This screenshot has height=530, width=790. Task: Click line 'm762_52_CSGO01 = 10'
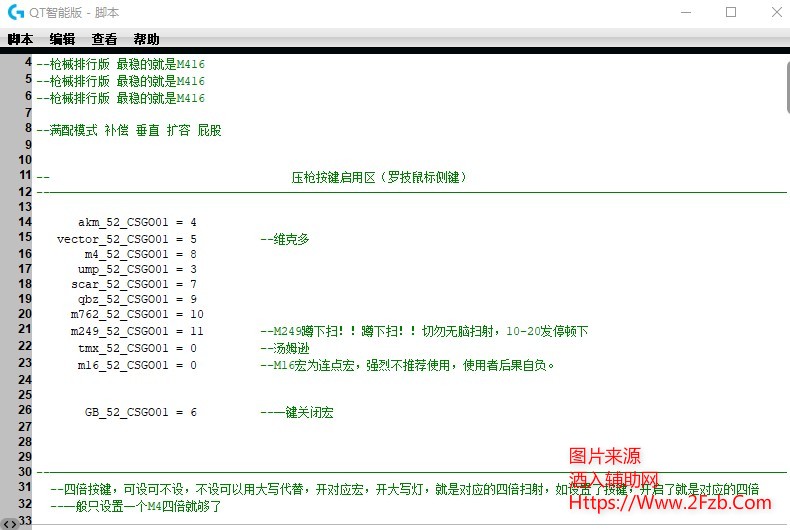click(x=137, y=314)
